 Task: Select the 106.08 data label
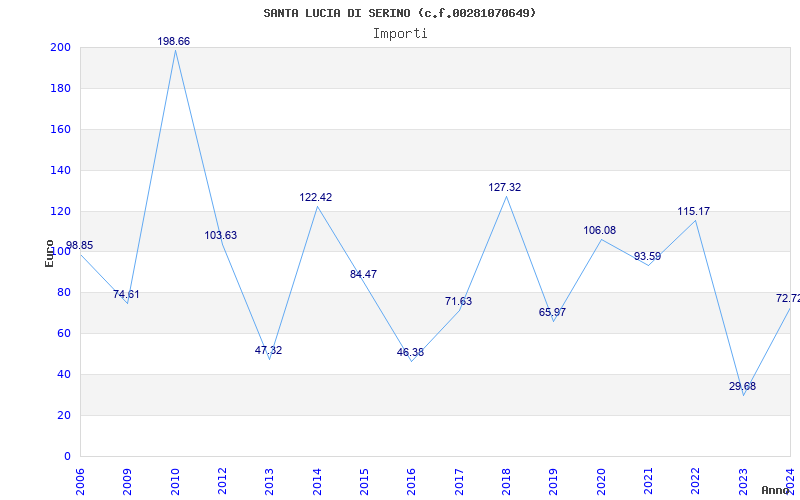(x=599, y=231)
